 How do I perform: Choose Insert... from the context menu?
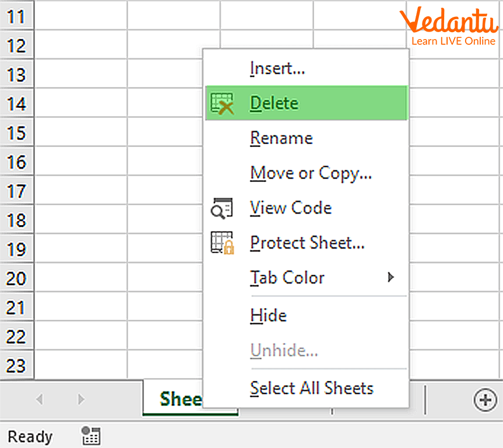[x=277, y=68]
